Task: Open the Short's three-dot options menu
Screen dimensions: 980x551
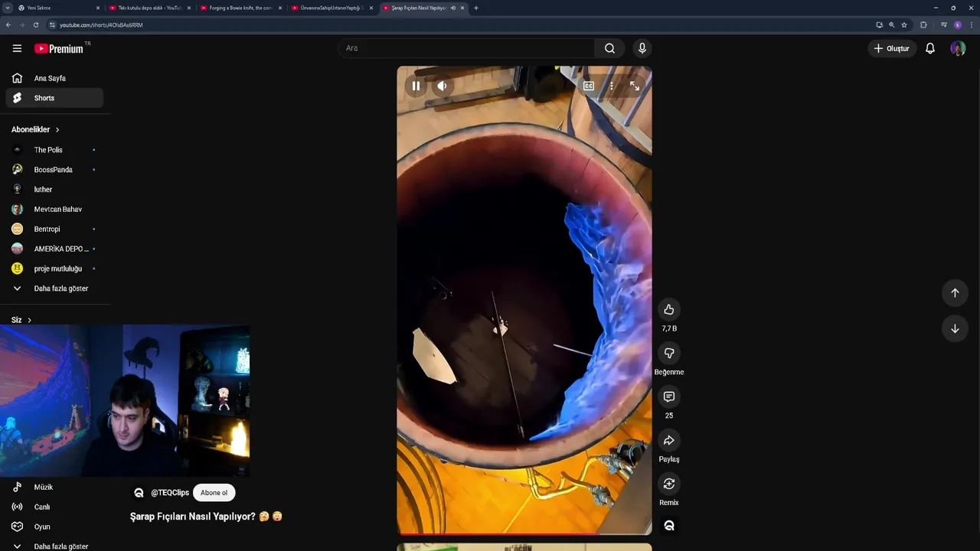Action: pyautogui.click(x=612, y=86)
